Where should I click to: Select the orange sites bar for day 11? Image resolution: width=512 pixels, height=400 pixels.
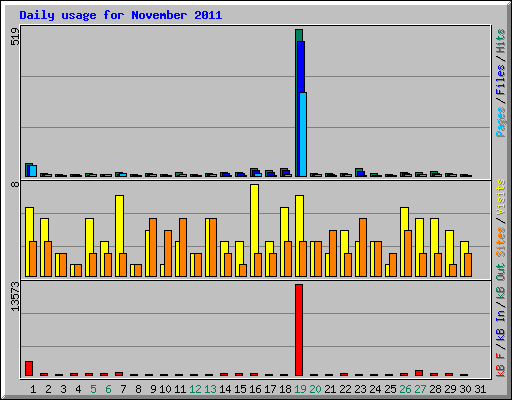[183, 247]
